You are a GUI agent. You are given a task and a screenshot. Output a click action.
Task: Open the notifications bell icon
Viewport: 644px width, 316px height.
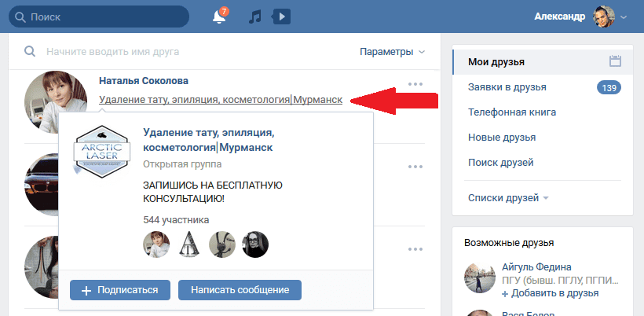220,17
